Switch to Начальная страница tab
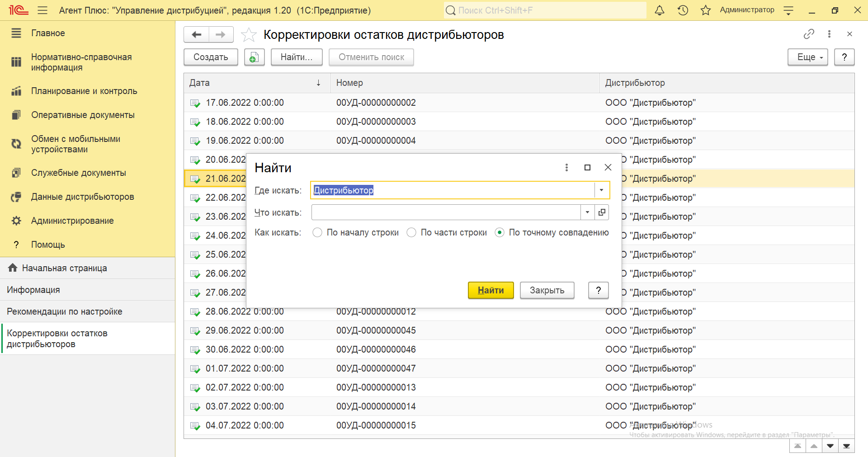868x457 pixels. (87, 268)
